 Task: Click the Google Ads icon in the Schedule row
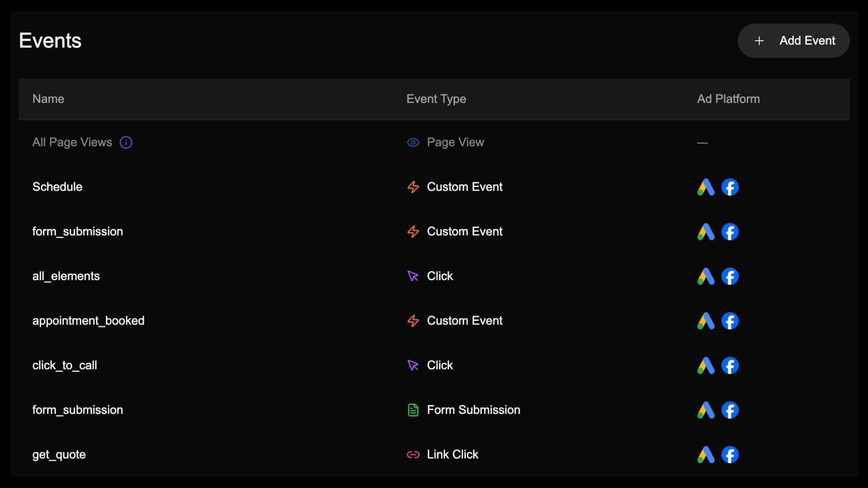point(706,187)
